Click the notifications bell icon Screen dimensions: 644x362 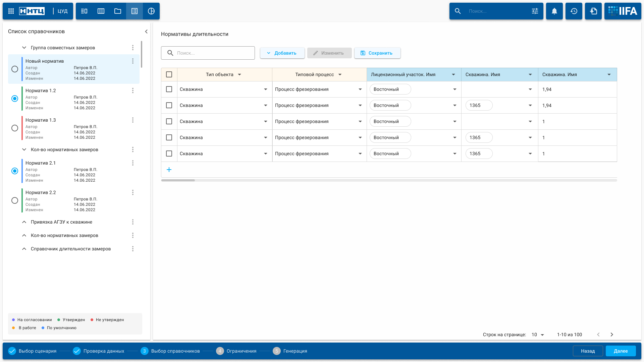[x=554, y=11]
